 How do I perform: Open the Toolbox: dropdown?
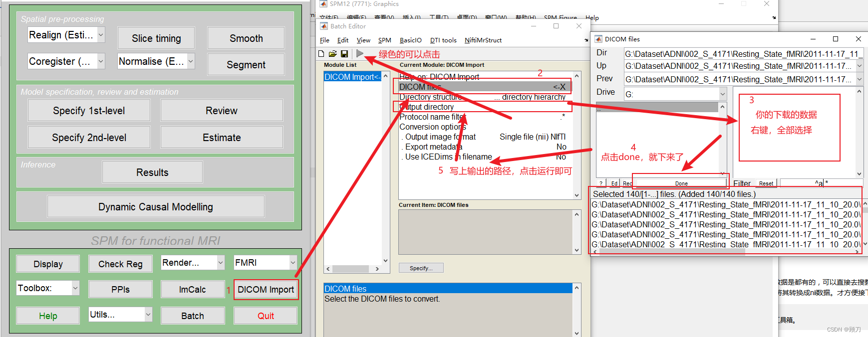coord(75,288)
